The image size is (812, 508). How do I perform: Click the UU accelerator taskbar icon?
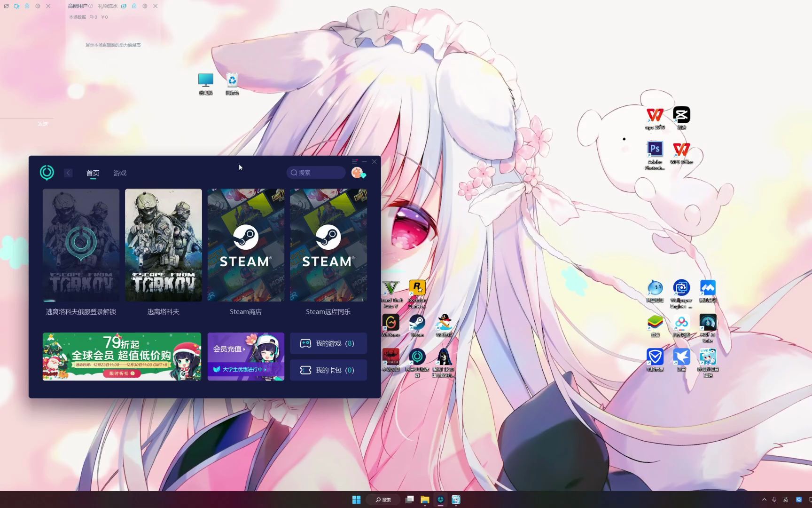[440, 500]
